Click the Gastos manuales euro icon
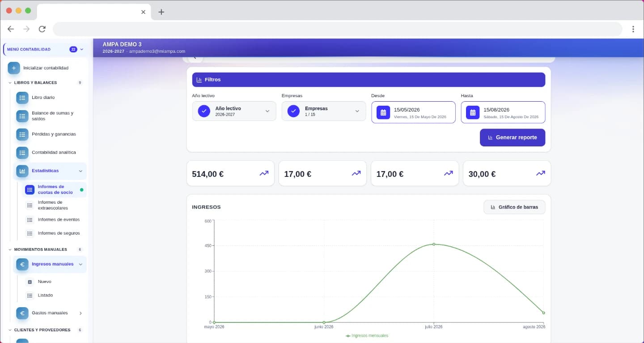Viewport: 644px width, 343px height. tap(22, 313)
